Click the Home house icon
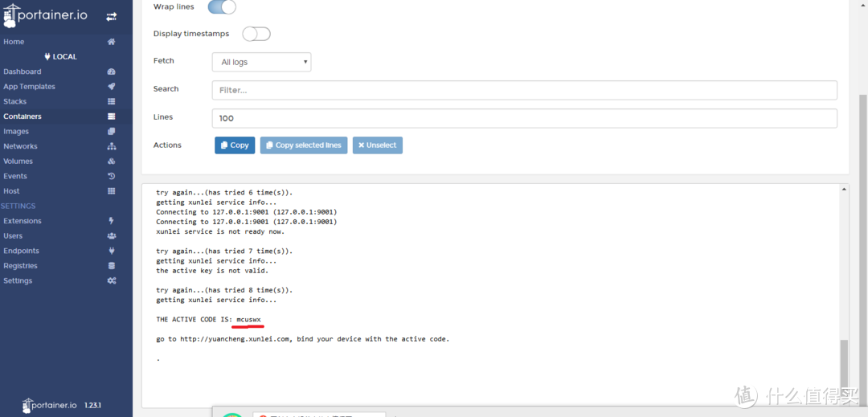The image size is (868, 417). (111, 42)
